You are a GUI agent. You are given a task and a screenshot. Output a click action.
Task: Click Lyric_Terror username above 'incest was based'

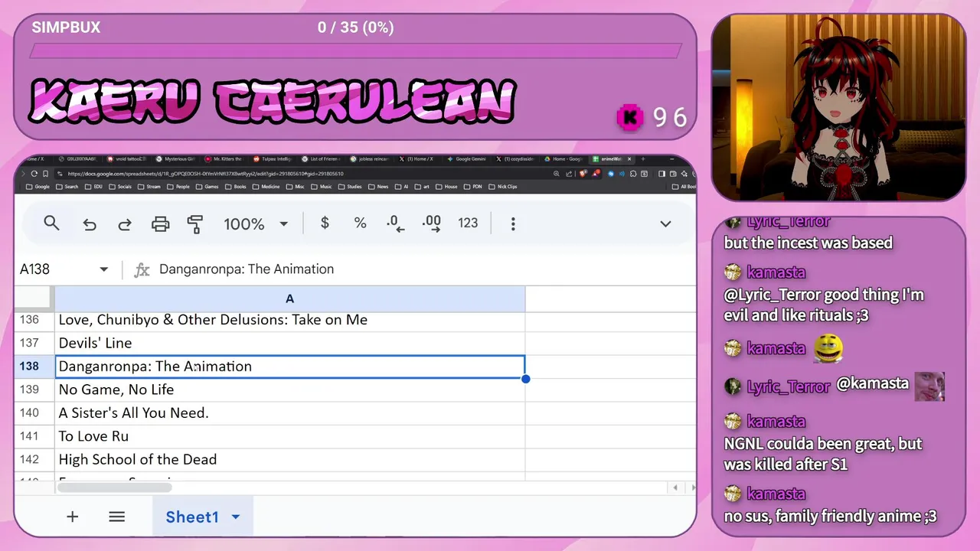pyautogui.click(x=789, y=222)
